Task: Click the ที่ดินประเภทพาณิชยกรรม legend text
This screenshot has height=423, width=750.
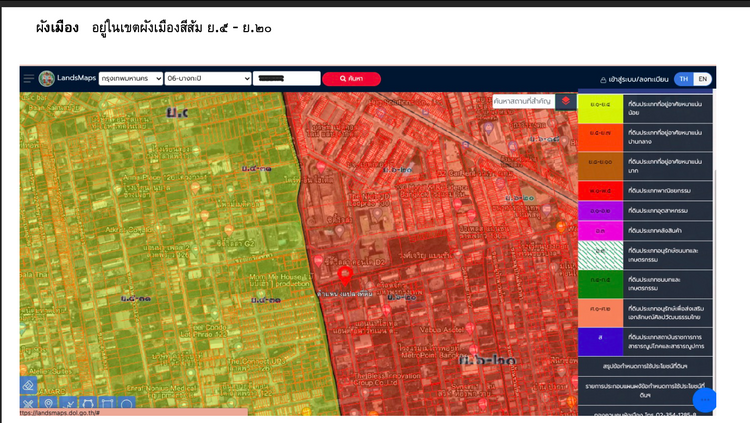Action: pyautogui.click(x=659, y=190)
